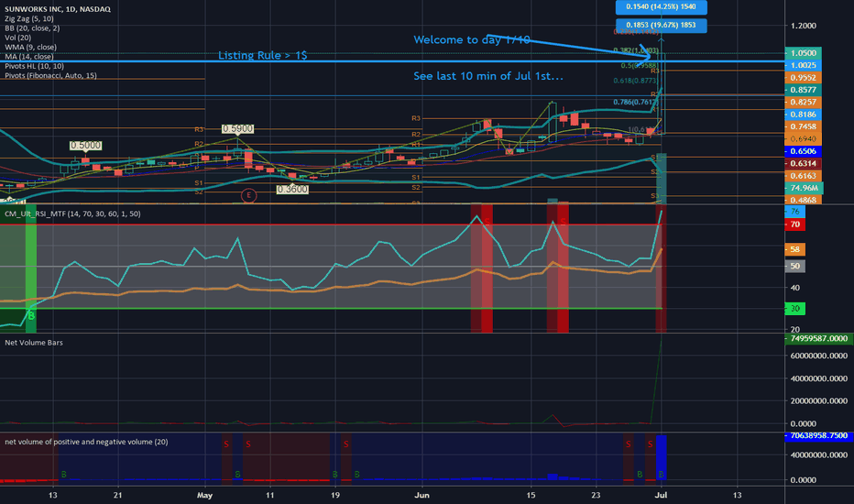Click the 0.6940 price label

[803, 139]
